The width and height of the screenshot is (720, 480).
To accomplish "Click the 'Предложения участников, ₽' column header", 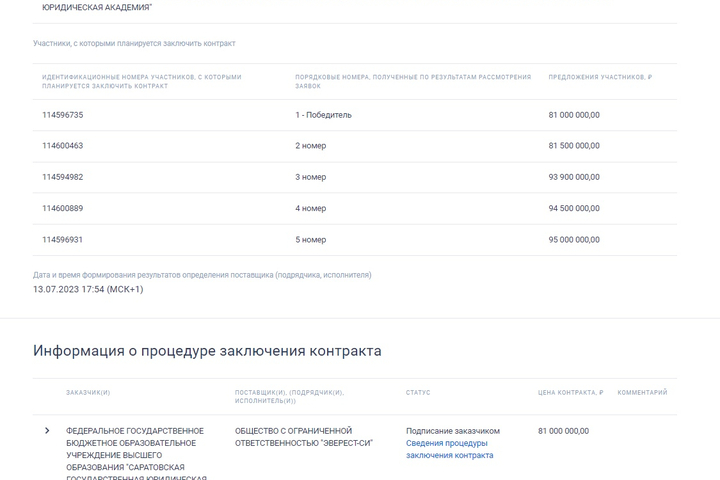I will point(600,77).
